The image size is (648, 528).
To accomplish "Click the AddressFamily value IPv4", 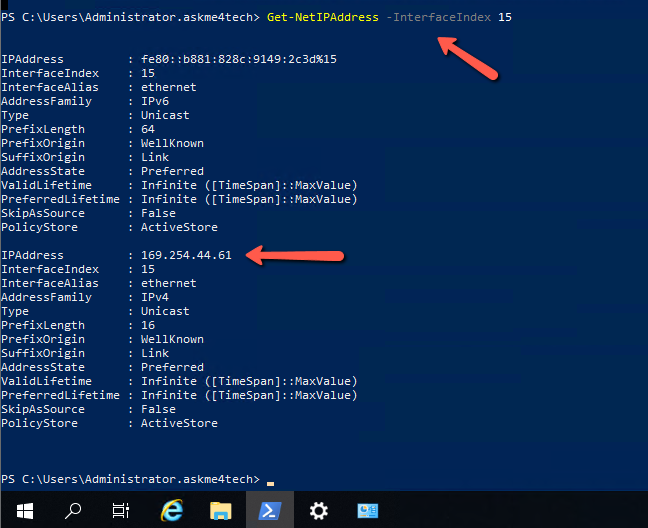I will pos(155,297).
